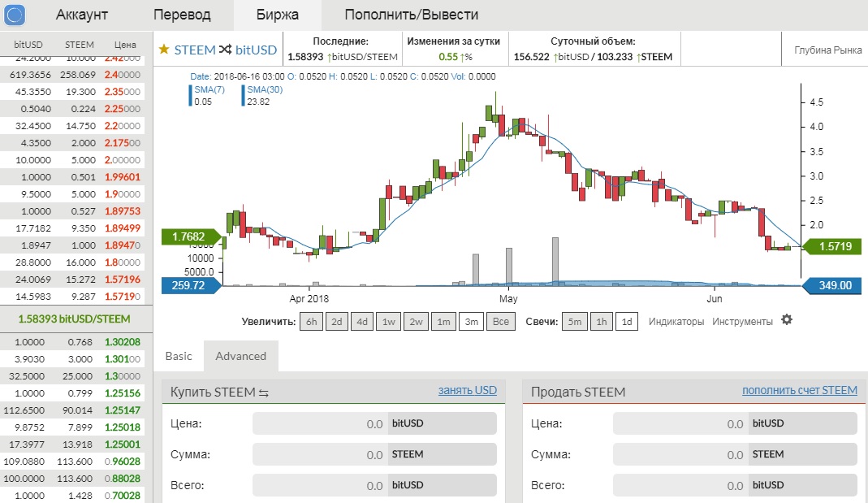Select the Advanced order tab

click(241, 356)
